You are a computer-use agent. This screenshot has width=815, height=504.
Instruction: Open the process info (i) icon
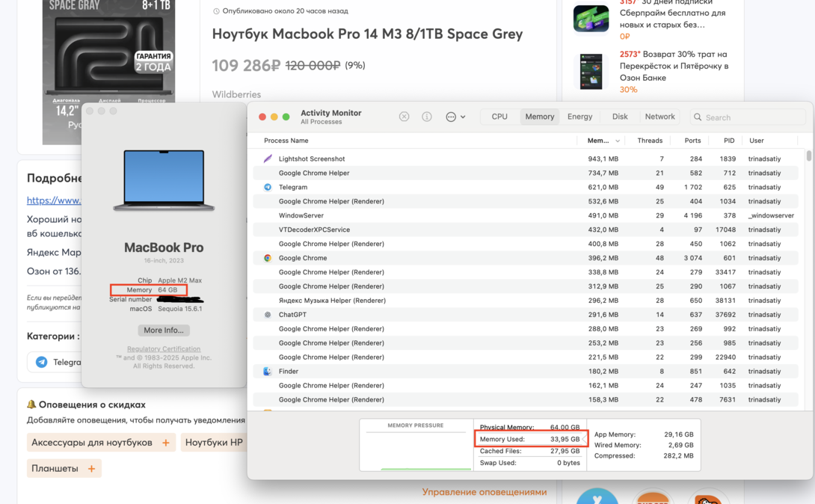tap(427, 117)
